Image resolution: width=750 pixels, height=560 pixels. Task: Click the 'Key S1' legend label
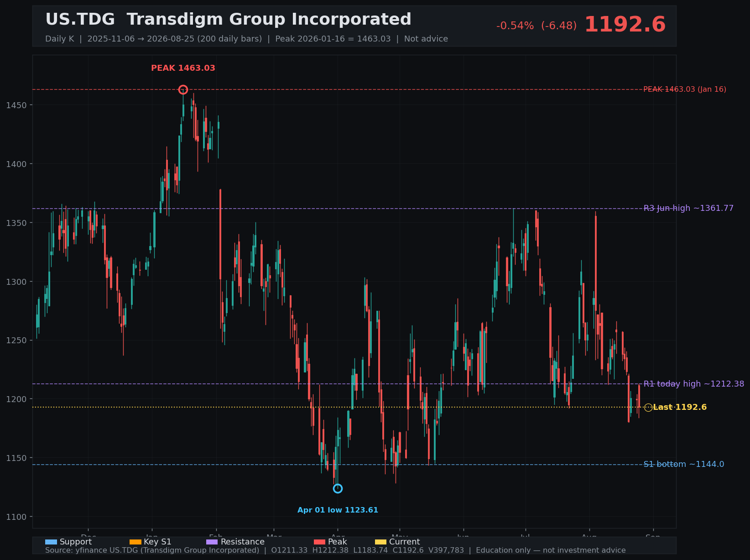pos(157,542)
